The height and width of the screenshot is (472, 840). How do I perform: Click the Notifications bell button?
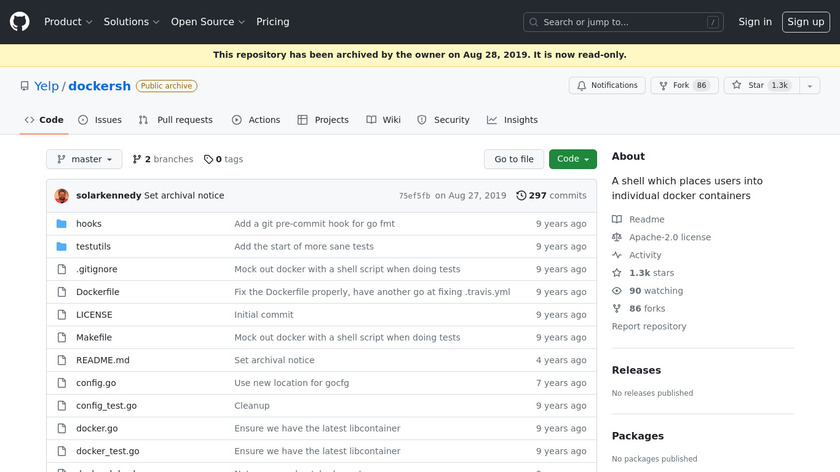[x=607, y=86]
